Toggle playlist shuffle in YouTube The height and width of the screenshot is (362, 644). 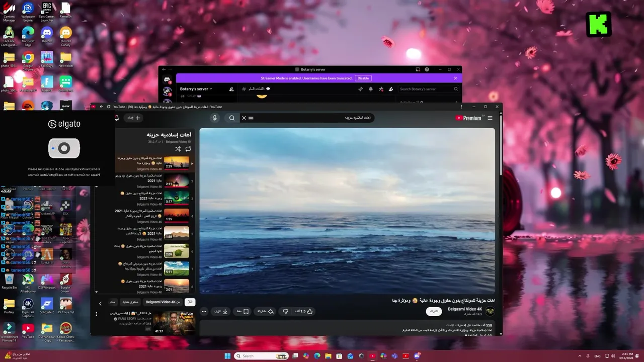(x=178, y=149)
